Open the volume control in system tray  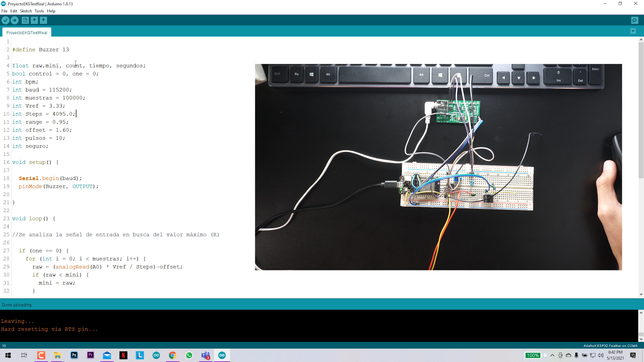click(x=601, y=355)
